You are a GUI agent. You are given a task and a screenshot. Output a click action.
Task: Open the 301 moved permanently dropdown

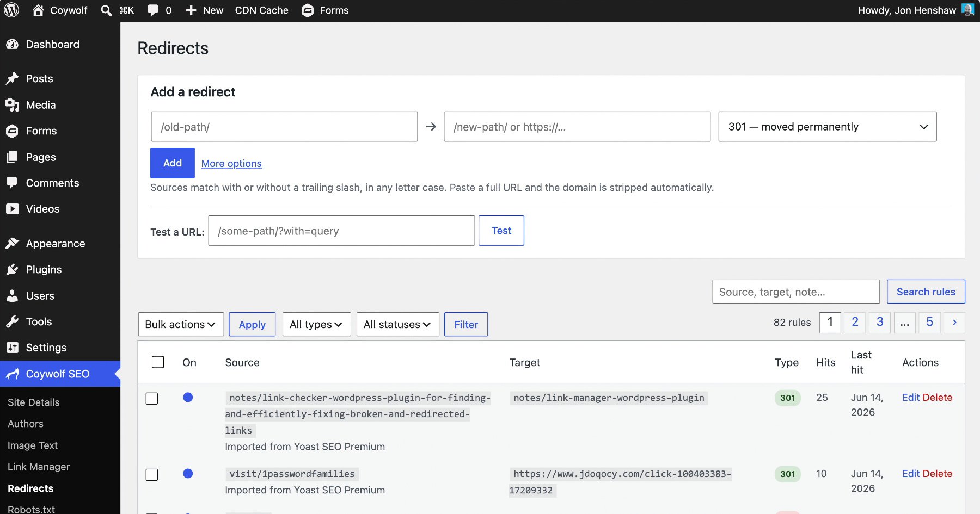(828, 127)
